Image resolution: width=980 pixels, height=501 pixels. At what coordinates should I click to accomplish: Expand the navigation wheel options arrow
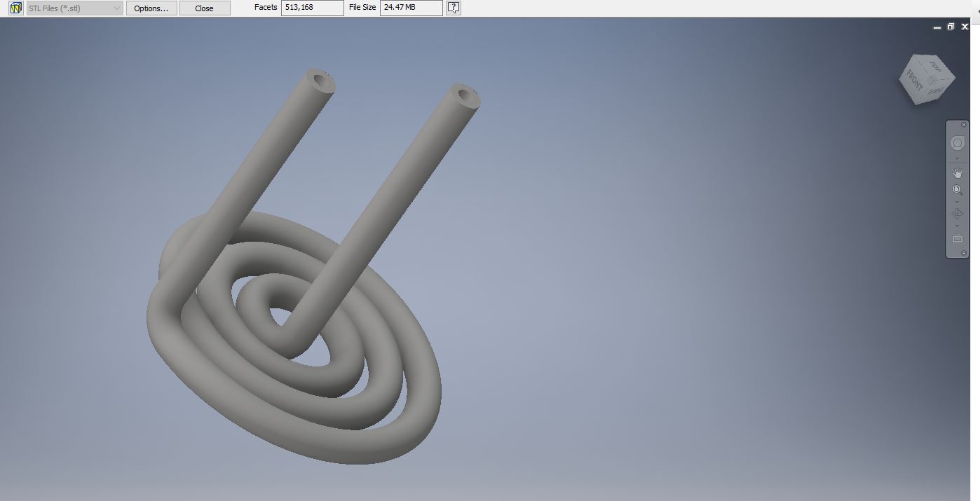tap(957, 158)
